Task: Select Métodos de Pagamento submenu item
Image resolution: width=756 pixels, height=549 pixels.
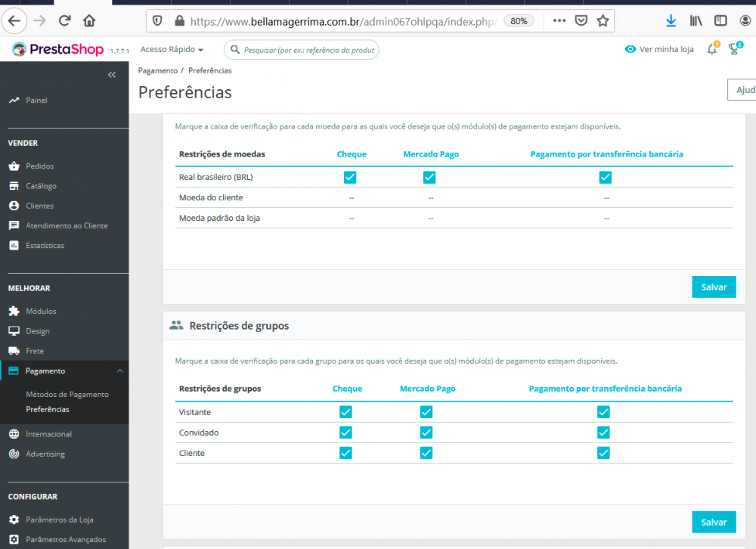Action: (67, 395)
